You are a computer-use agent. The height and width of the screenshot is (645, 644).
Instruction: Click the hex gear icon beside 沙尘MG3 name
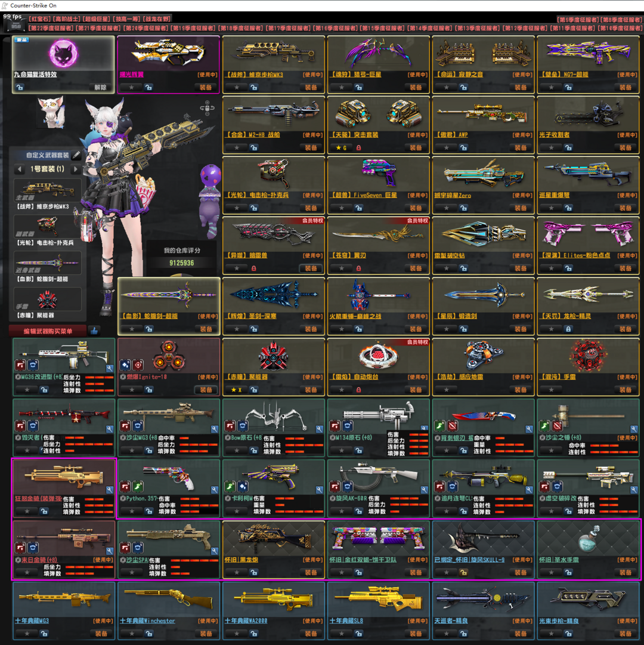click(x=123, y=438)
